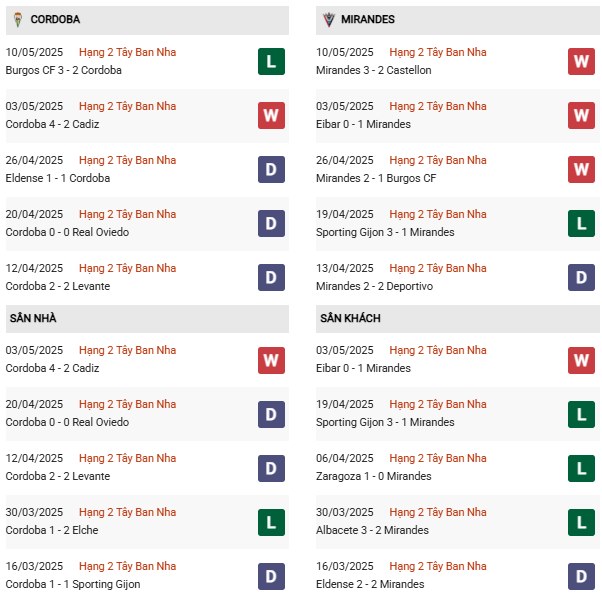Image resolution: width=602 pixels, height=601 pixels.
Task: Open the Cordoba 2-2 Levante match under SÂN NHÀ
Action: [x=58, y=476]
